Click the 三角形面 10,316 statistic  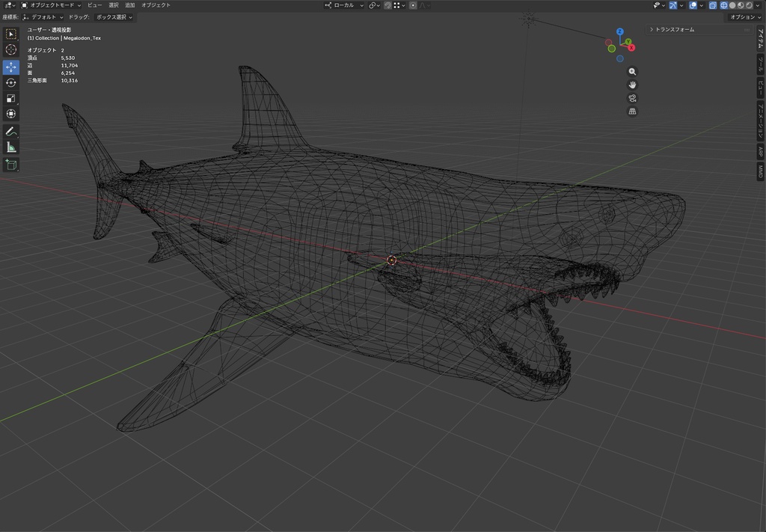point(52,81)
